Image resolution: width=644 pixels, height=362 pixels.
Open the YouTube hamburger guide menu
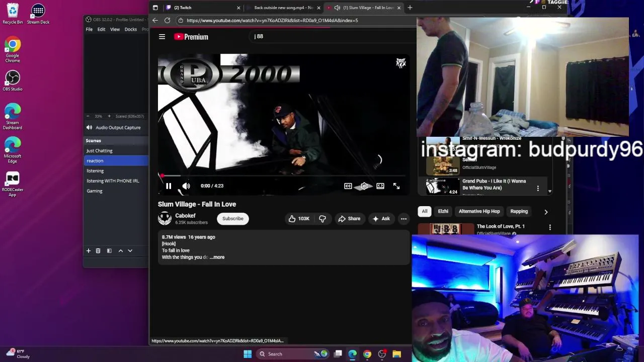point(162,37)
